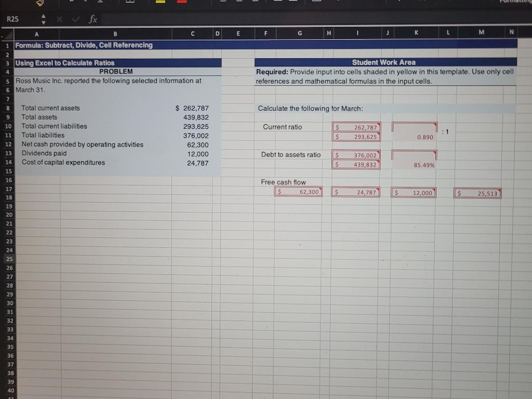
Task: Select row 8 header
Action: [x=8, y=108]
